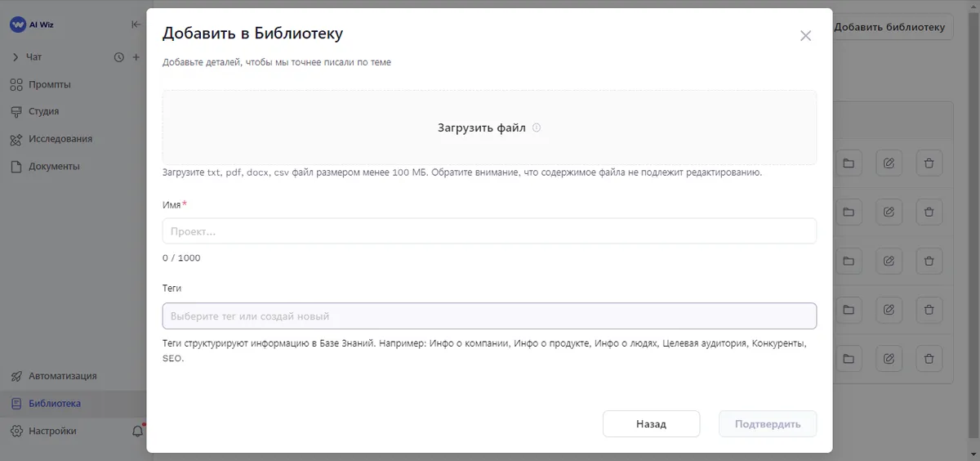This screenshot has width=980, height=461.
Task: Open chat history clock icon
Action: click(119, 57)
